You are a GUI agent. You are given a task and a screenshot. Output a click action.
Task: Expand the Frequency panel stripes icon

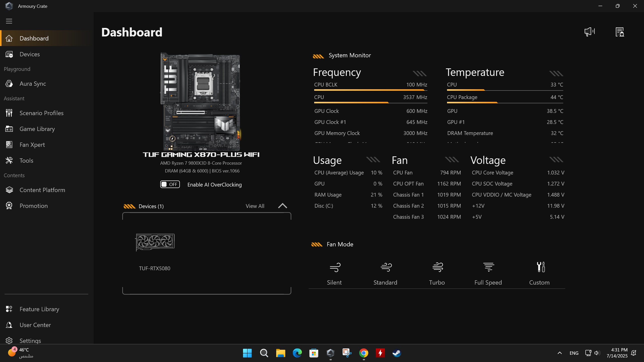coord(420,73)
